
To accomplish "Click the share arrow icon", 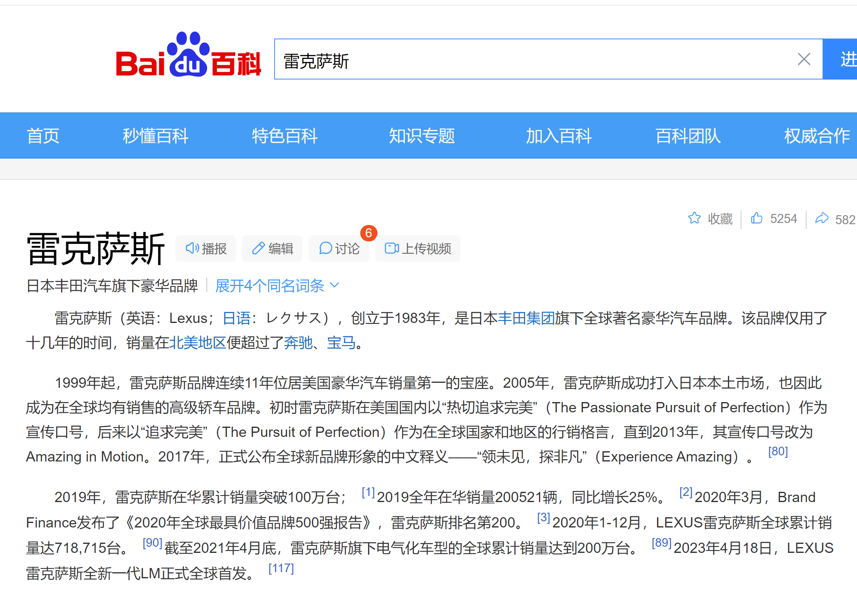I will [822, 218].
